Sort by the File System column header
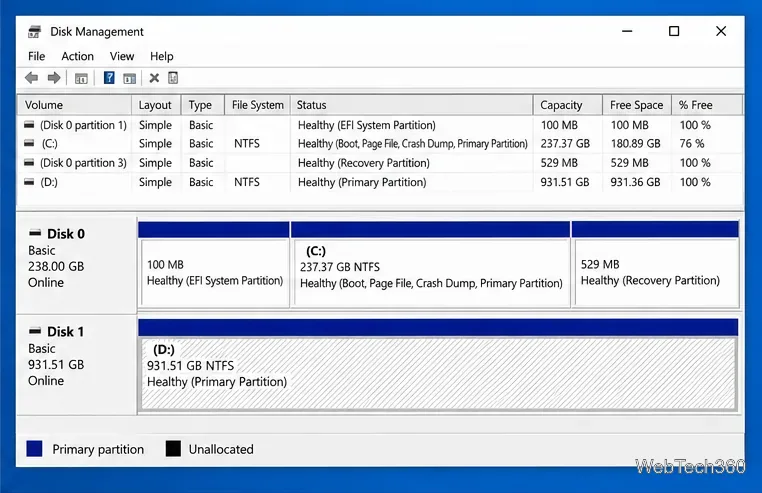 tap(257, 105)
